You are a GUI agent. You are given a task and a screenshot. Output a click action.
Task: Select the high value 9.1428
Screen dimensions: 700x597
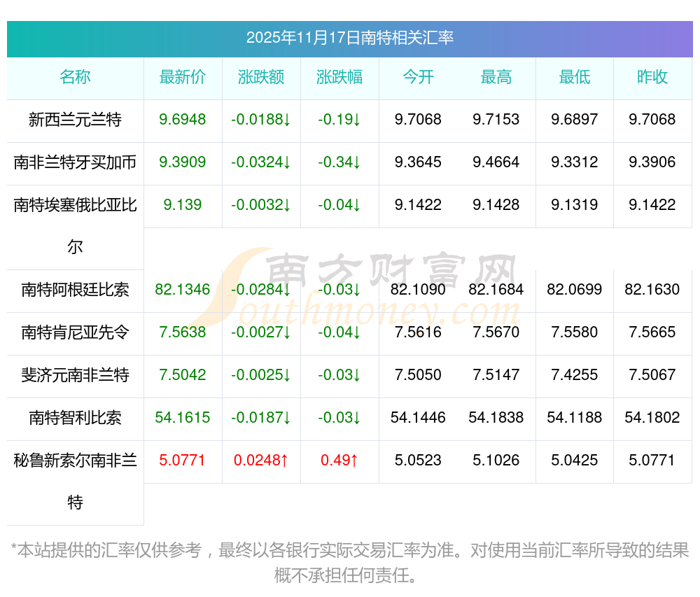coord(496,205)
